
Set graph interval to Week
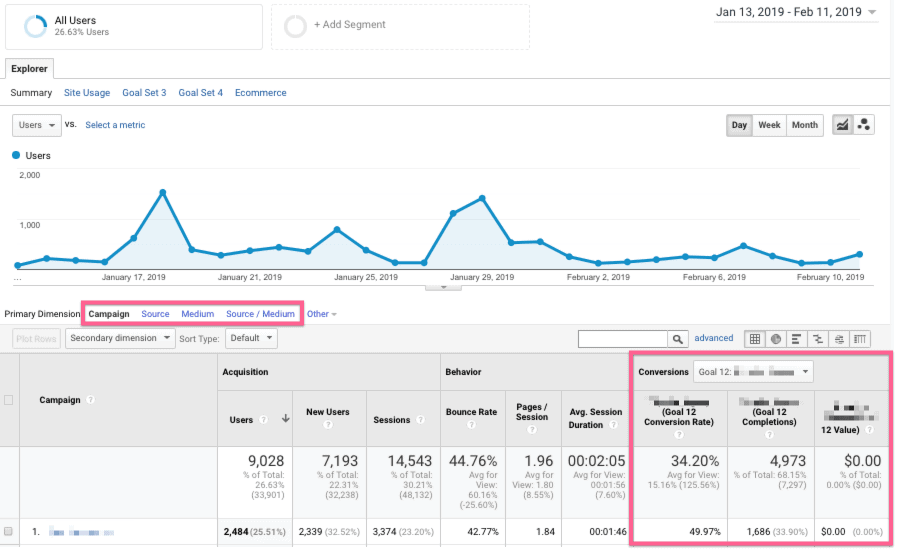pyautogui.click(x=769, y=125)
